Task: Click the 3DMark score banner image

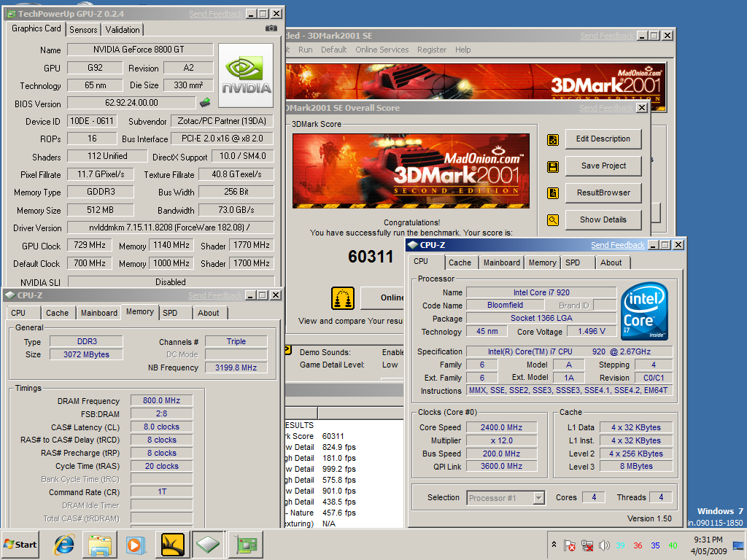Action: (x=411, y=171)
